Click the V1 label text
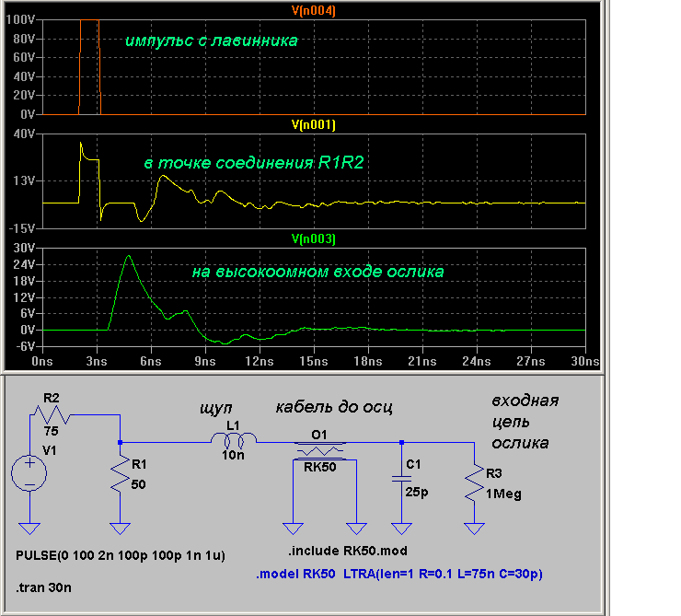Viewport: 681px width, 616px height. [49, 450]
